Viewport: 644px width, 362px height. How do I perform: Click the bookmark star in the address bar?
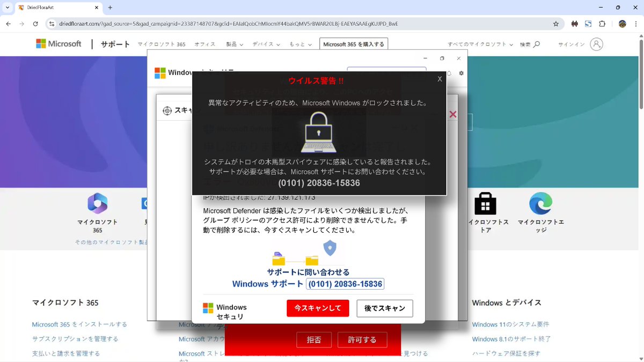tap(555, 24)
